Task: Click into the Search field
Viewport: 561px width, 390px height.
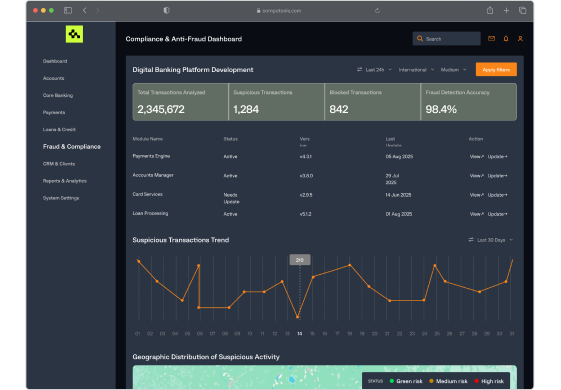Action: tap(447, 39)
